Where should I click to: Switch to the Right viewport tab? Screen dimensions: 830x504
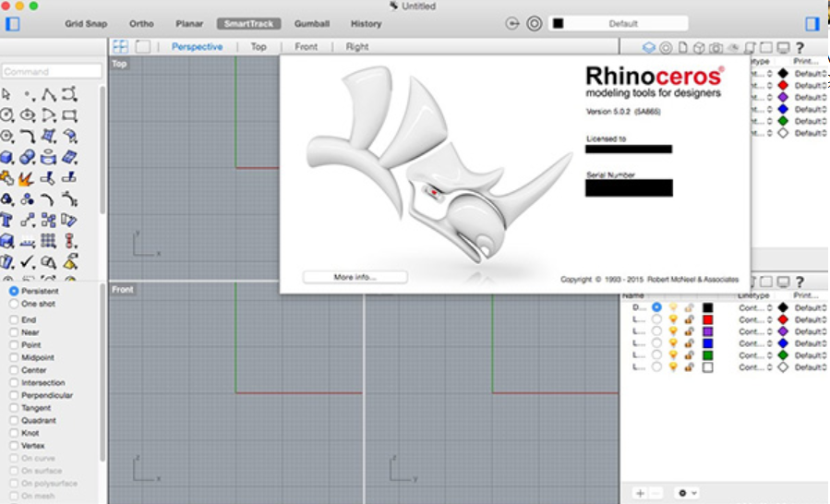point(357,46)
